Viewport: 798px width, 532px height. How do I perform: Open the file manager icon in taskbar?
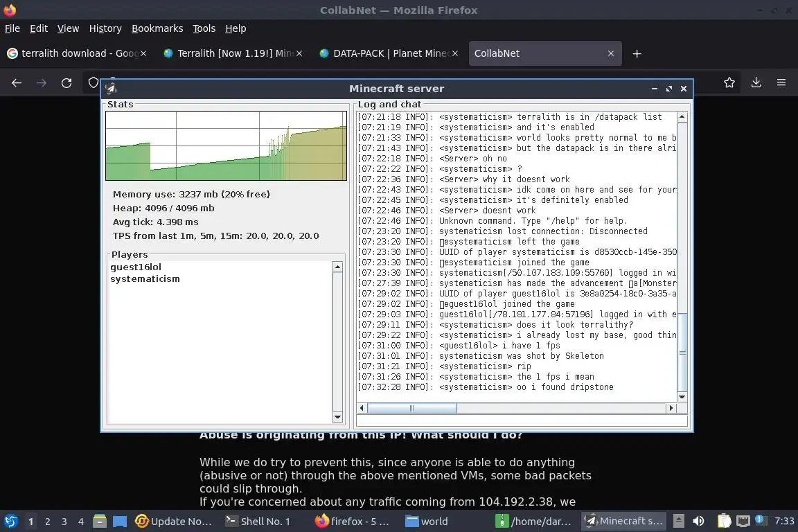point(100,522)
